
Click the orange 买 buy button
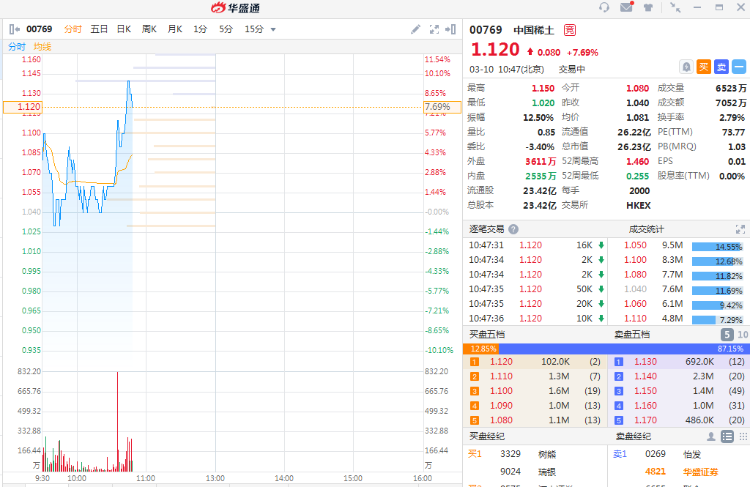pyautogui.click(x=704, y=67)
